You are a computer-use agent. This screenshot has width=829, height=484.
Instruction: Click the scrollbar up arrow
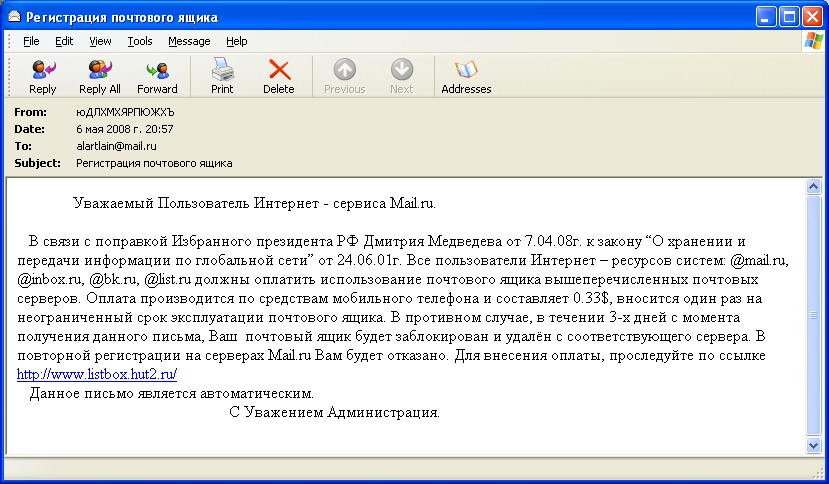[813, 186]
